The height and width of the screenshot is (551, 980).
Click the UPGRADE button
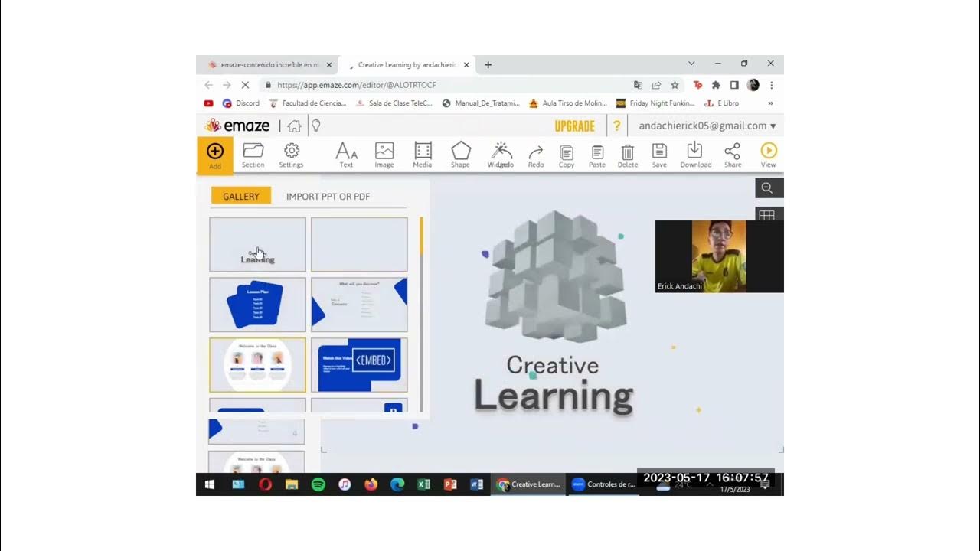click(574, 126)
